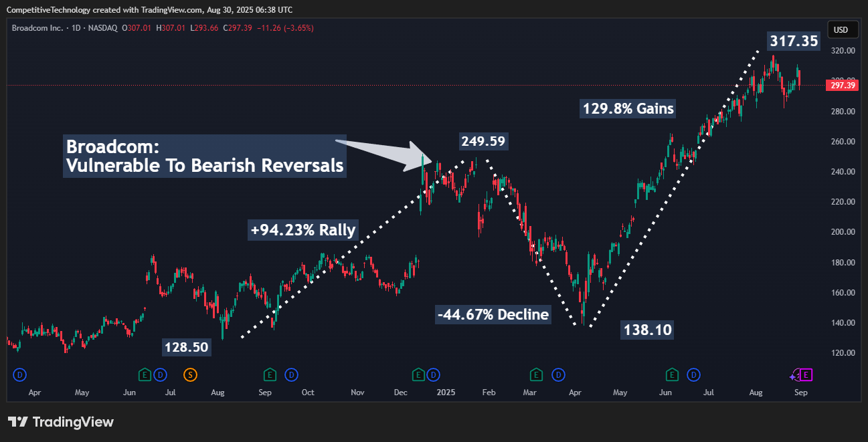Click the L293.66 low value in header

click(204, 28)
